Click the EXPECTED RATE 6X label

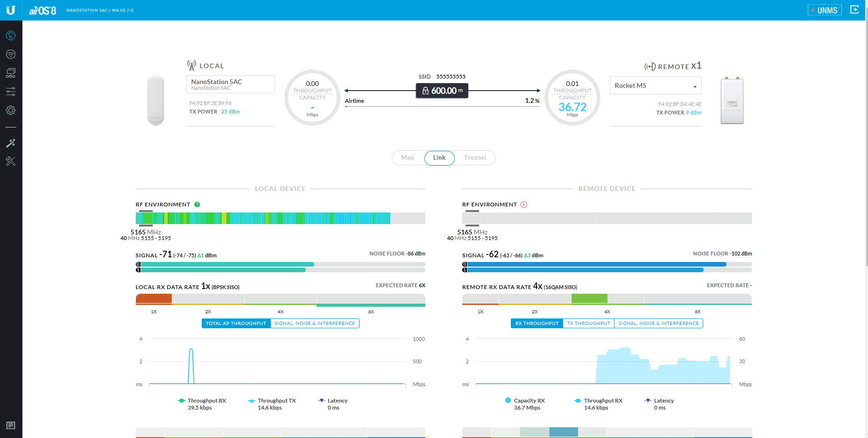tap(401, 285)
